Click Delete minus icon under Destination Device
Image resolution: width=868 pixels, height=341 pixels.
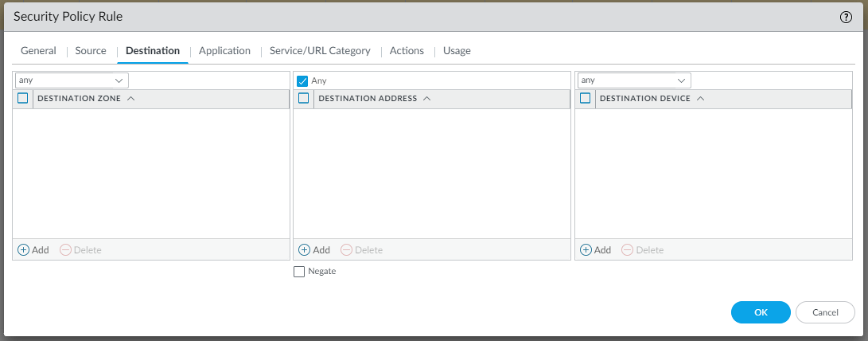(627, 250)
